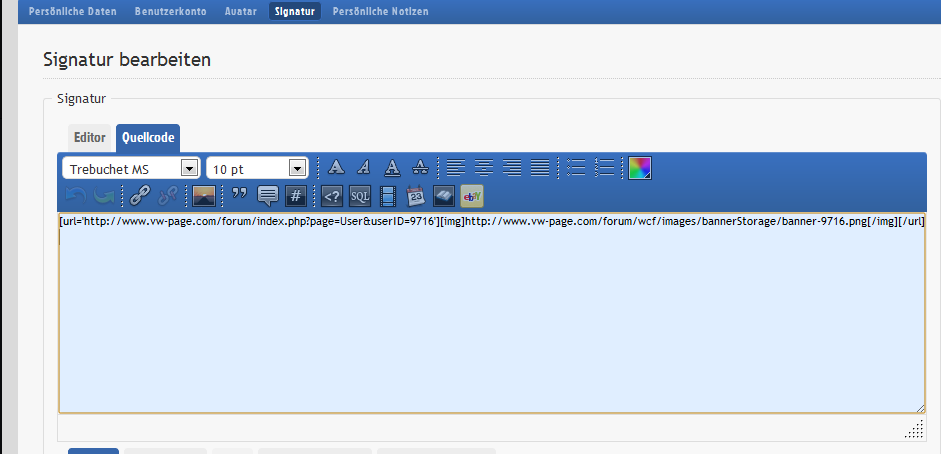Switch to the Editor tab
Screen dimensions: 941x454
pyautogui.click(x=90, y=138)
